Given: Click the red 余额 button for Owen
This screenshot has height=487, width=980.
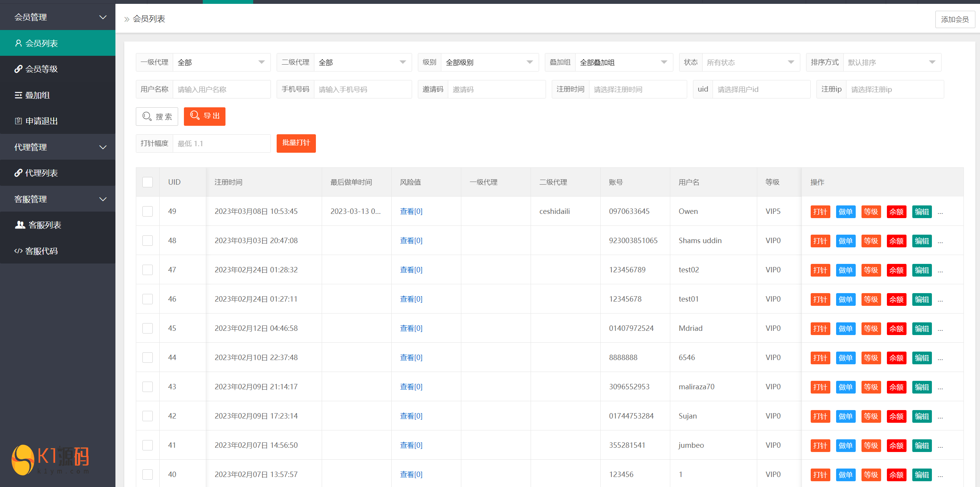Looking at the screenshot, I should click(896, 212).
